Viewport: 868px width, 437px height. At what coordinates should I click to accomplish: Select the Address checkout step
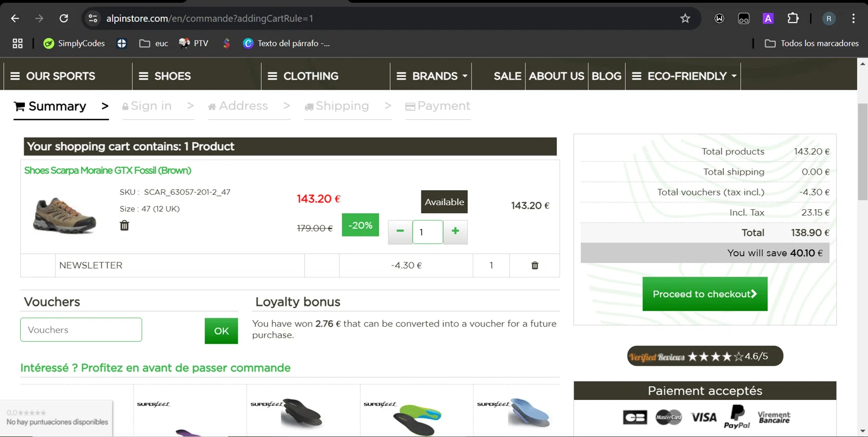click(x=249, y=106)
